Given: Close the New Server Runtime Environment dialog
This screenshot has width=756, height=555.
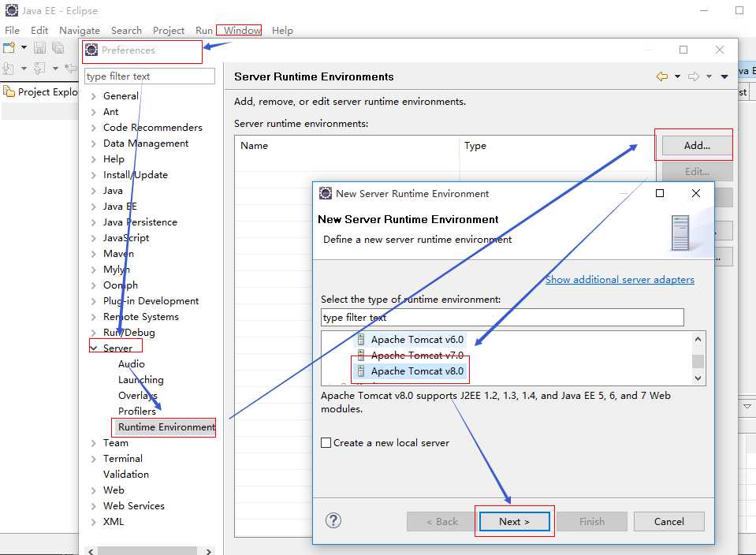Looking at the screenshot, I should pos(696,193).
